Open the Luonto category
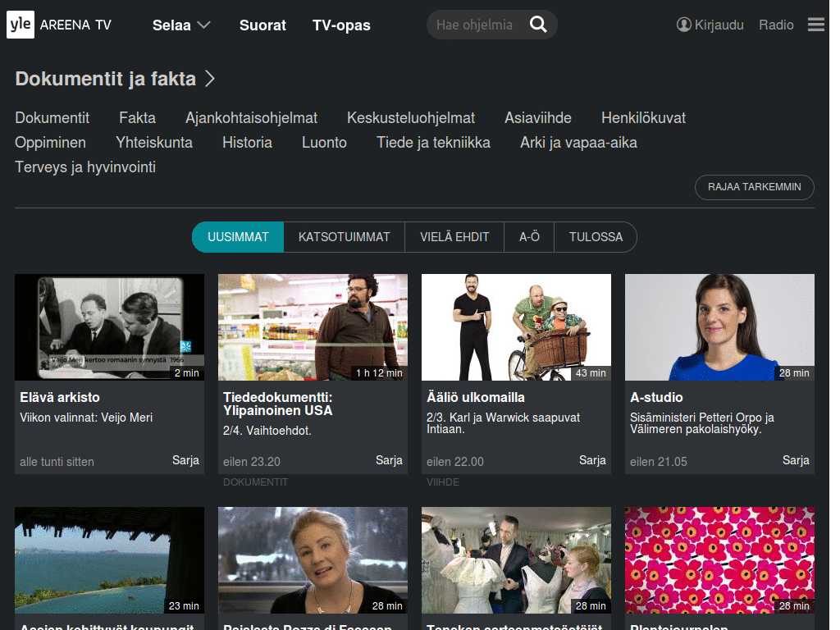This screenshot has width=840, height=630. 324,143
